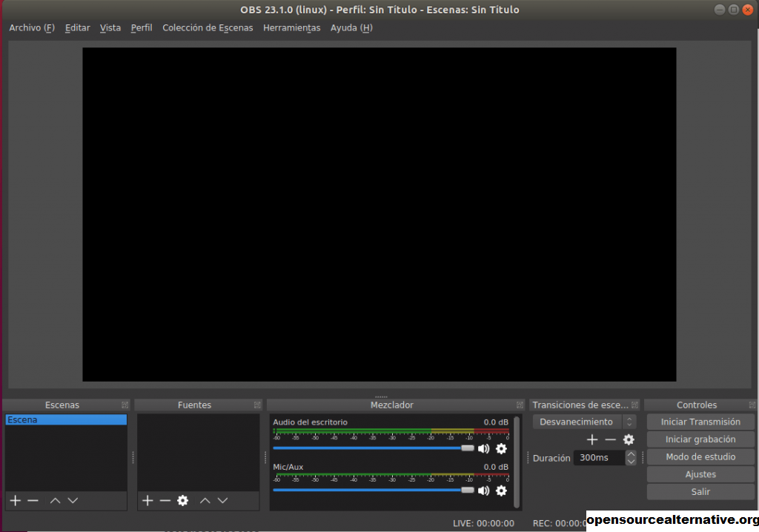Image resolution: width=759 pixels, height=532 pixels.
Task: Undock the Mezclador panel
Action: coord(520,405)
